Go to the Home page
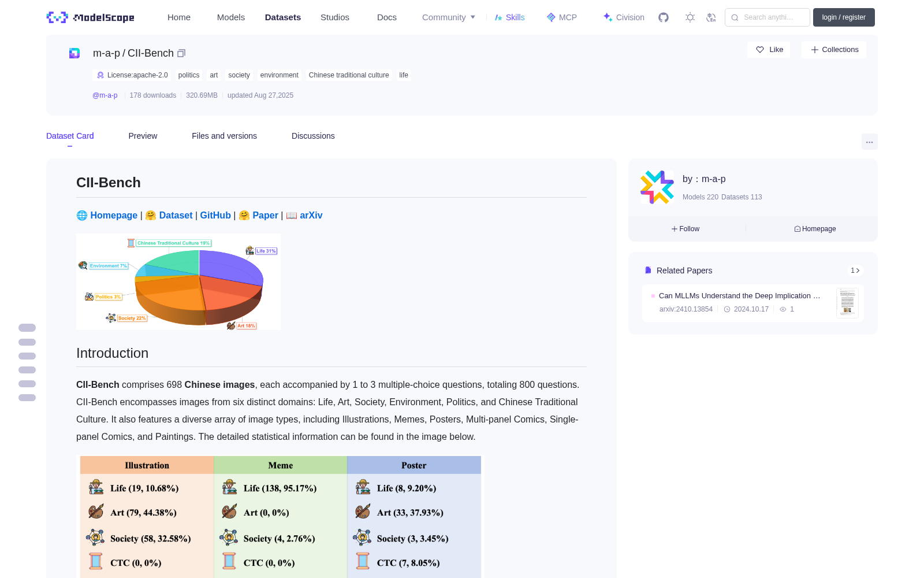The width and height of the screenshot is (924, 578). pos(179,17)
